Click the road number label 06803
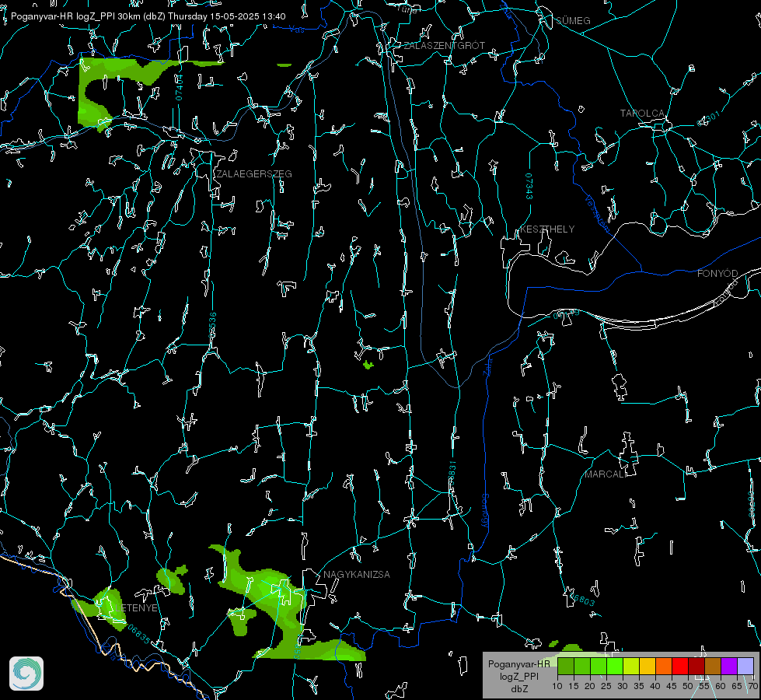The width and height of the screenshot is (761, 700). 582,598
